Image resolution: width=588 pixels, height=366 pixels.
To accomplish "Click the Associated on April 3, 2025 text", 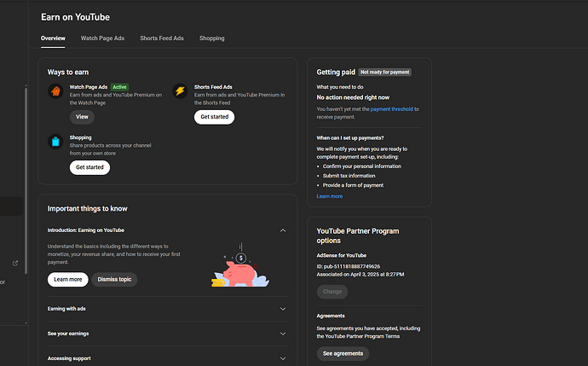I will point(360,275).
